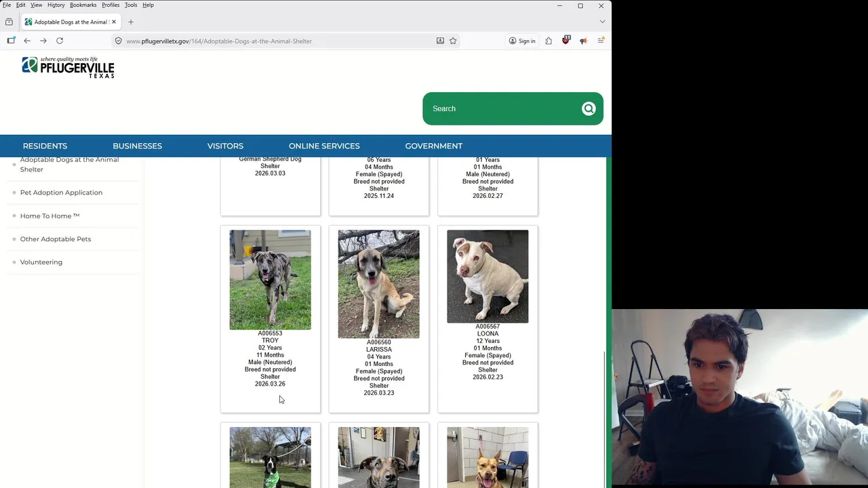Click the German Shepherd Dog breed text
The height and width of the screenshot is (488, 868).
pyautogui.click(x=270, y=159)
